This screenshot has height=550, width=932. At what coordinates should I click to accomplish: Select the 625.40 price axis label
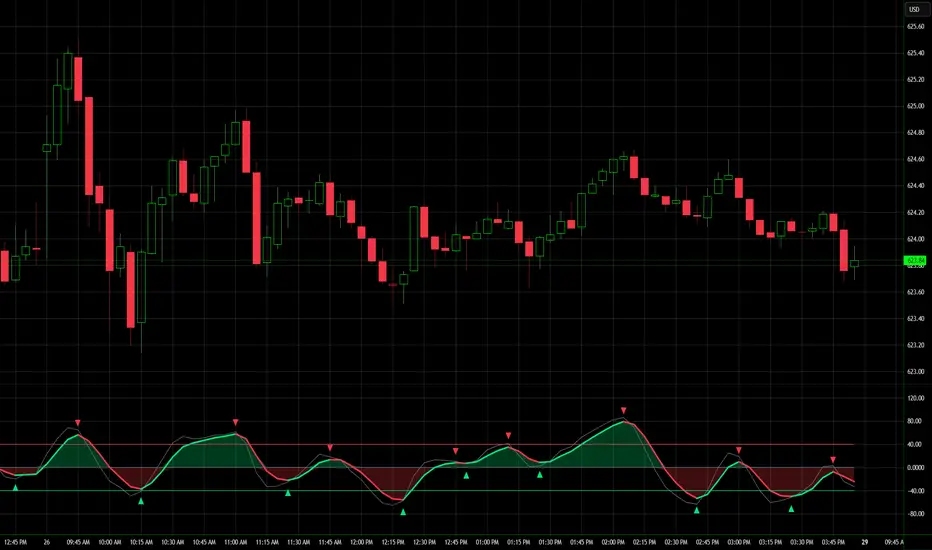915,53
